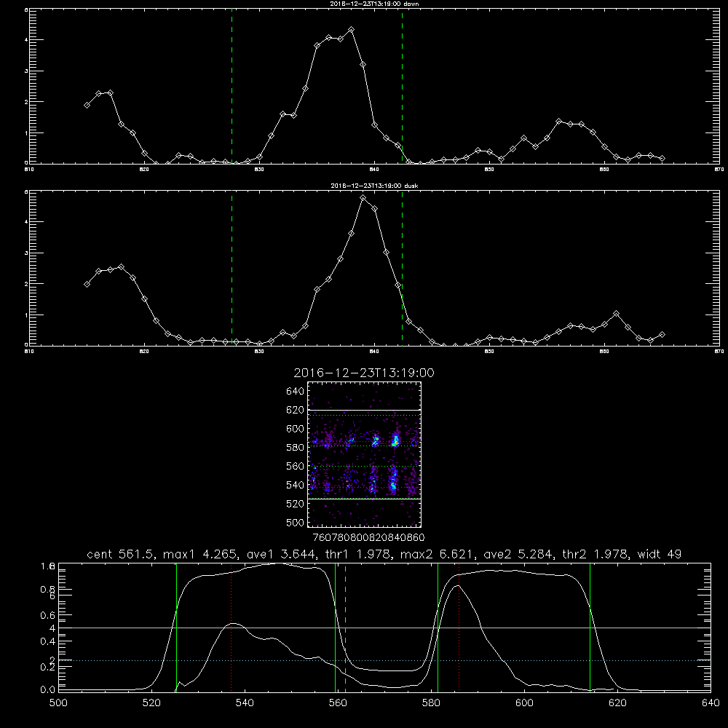728x728 pixels.
Task: Select the 'thr1 1.978' statistic text
Action: [359, 554]
